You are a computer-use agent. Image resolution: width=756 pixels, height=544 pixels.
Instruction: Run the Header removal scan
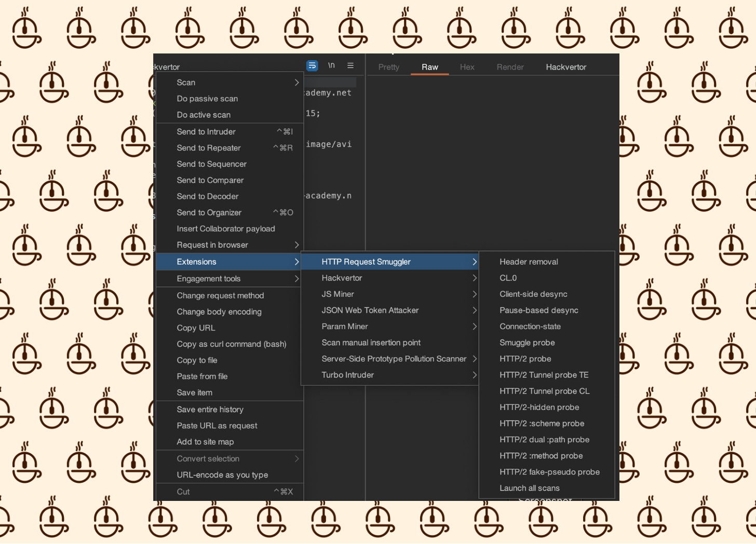(547, 262)
